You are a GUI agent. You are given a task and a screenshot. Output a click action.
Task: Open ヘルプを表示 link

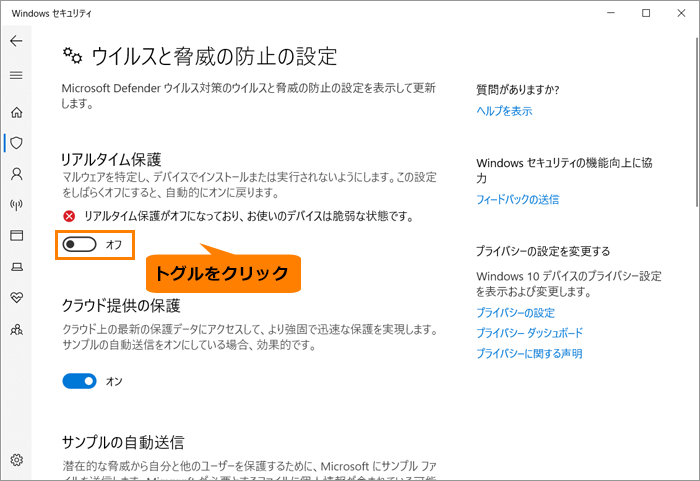[x=504, y=111]
